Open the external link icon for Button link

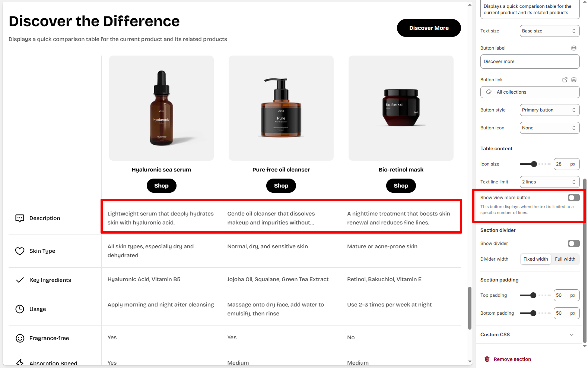coord(565,80)
